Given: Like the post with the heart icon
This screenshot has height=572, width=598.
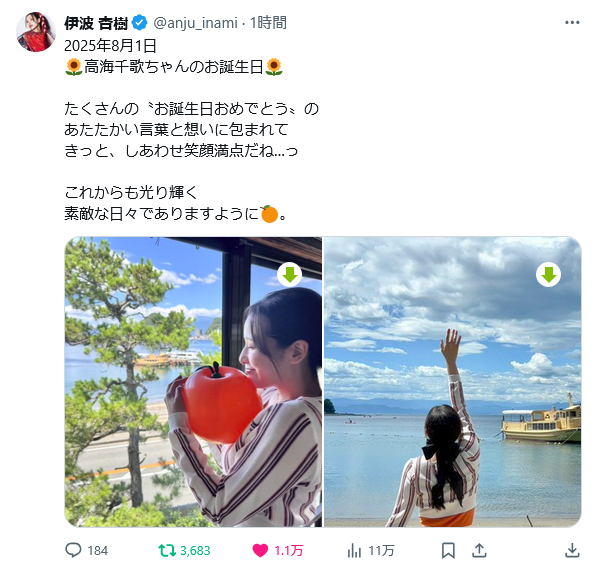Looking at the screenshot, I should tap(260, 551).
